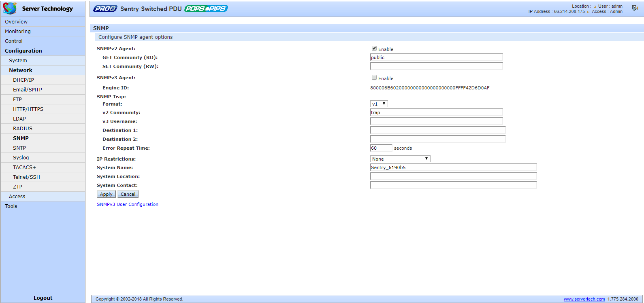Click the GET Community input field

click(x=437, y=57)
